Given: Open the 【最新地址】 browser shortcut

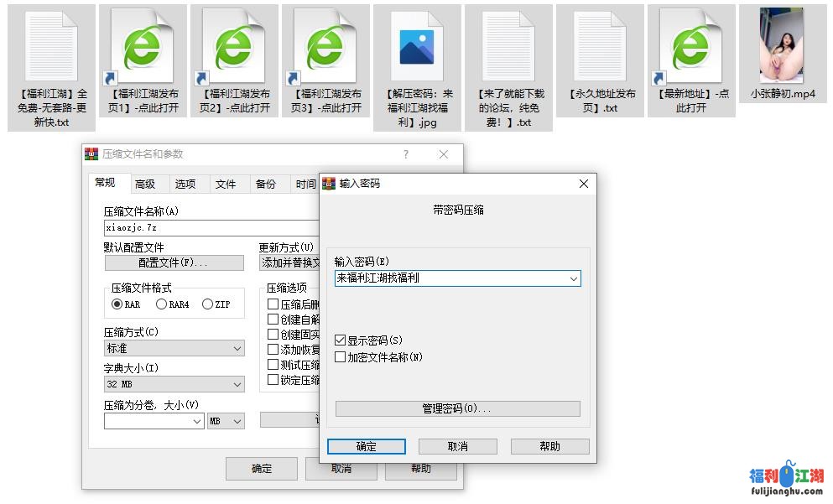Looking at the screenshot, I should [690, 46].
